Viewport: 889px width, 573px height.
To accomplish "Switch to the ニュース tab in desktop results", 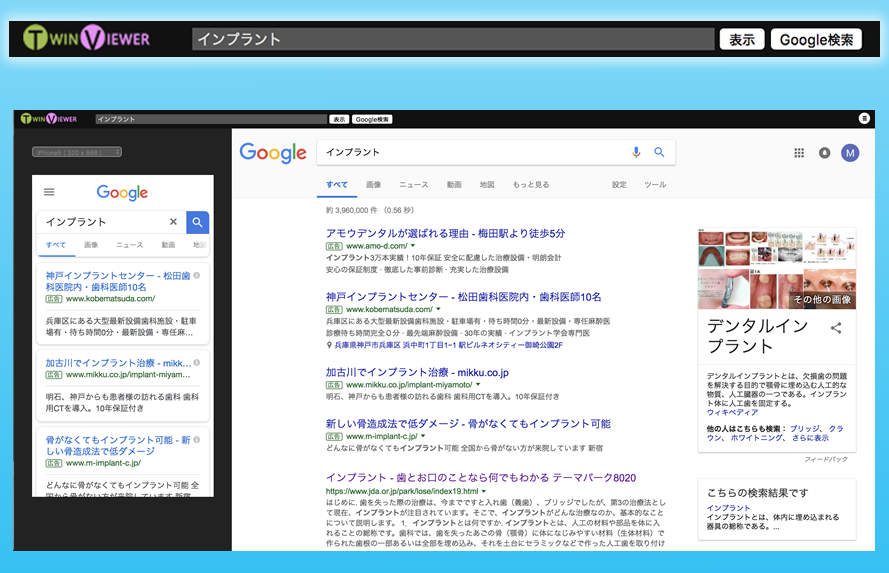I will pyautogui.click(x=414, y=184).
